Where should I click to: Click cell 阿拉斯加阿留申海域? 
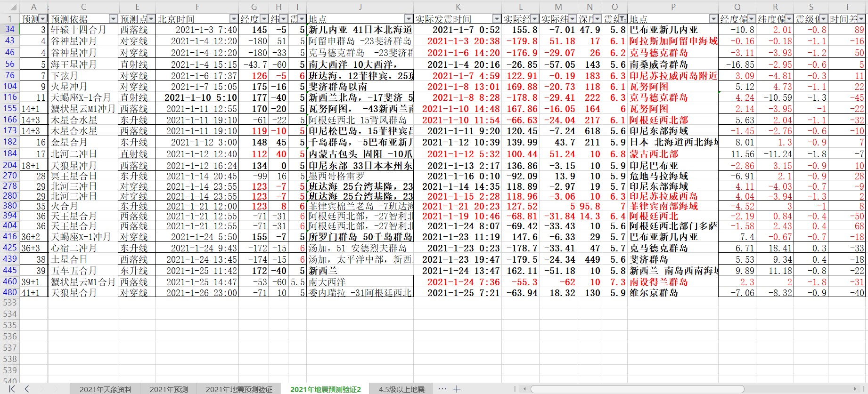(673, 41)
